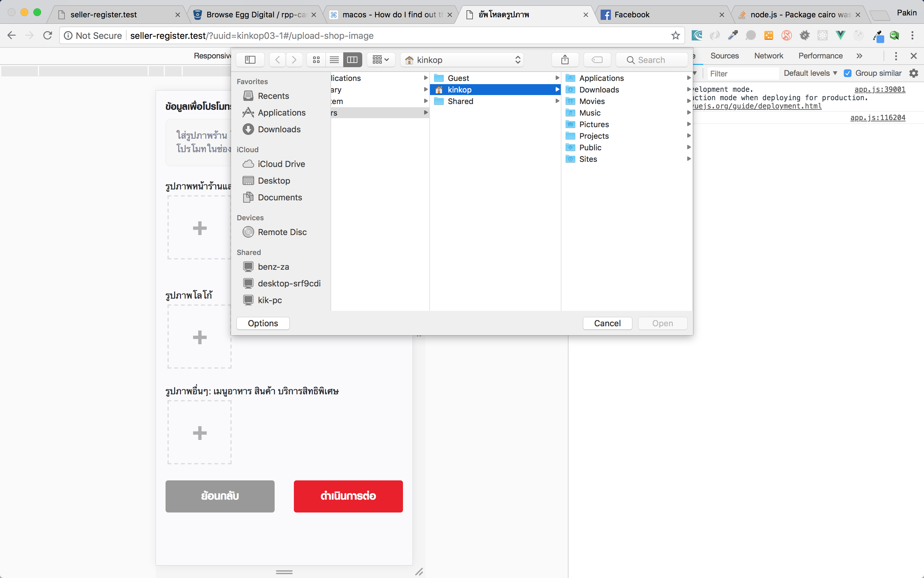The width and height of the screenshot is (924, 578).
Task: Click the Vue devtools extension icon
Action: pos(840,36)
